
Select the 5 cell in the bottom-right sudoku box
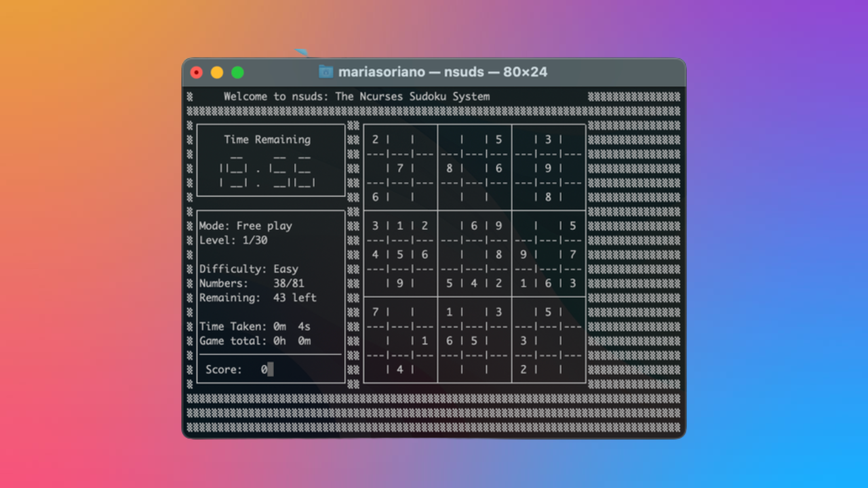548,312
